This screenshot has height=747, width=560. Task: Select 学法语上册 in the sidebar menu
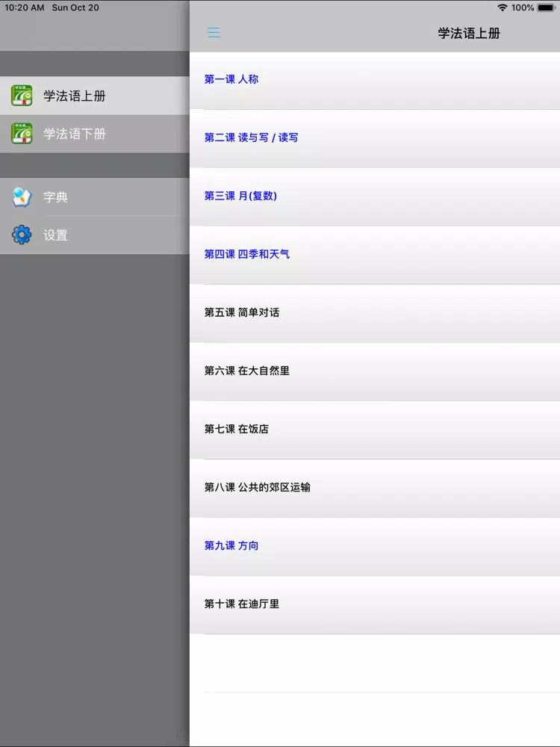pyautogui.click(x=95, y=96)
